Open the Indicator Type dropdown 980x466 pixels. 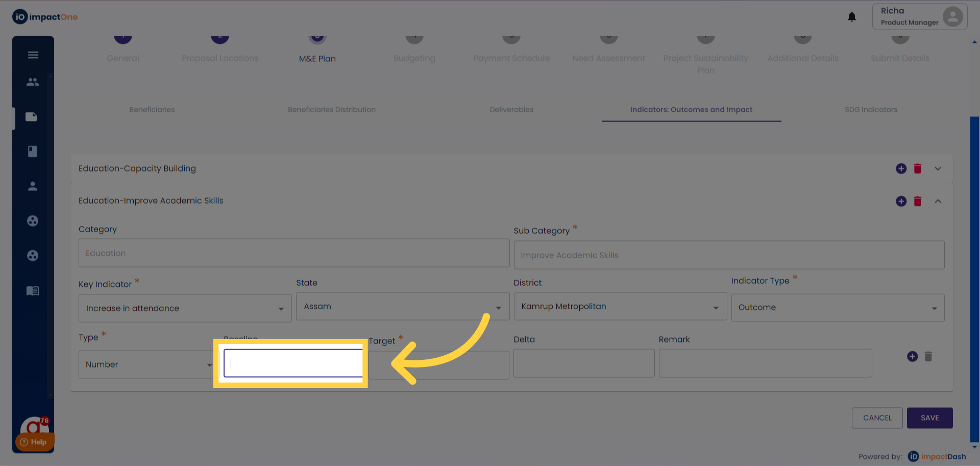837,307
